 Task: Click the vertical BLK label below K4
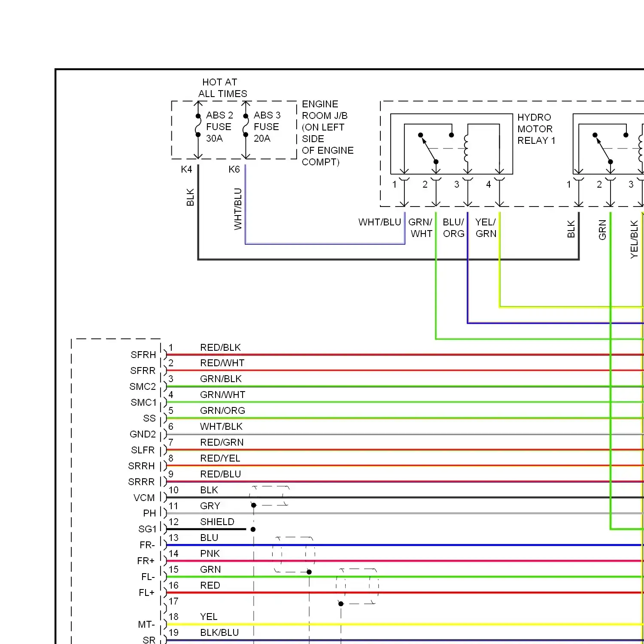[190, 197]
